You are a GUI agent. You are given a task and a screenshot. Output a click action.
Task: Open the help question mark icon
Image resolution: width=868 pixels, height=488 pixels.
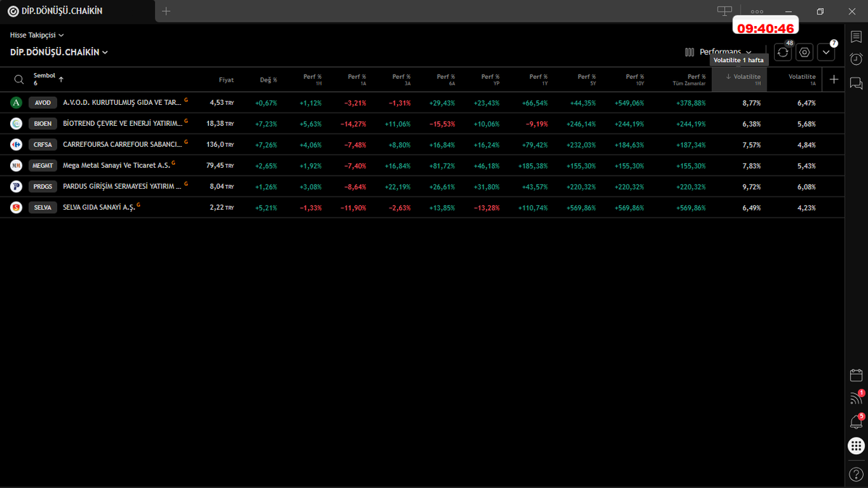tap(856, 474)
